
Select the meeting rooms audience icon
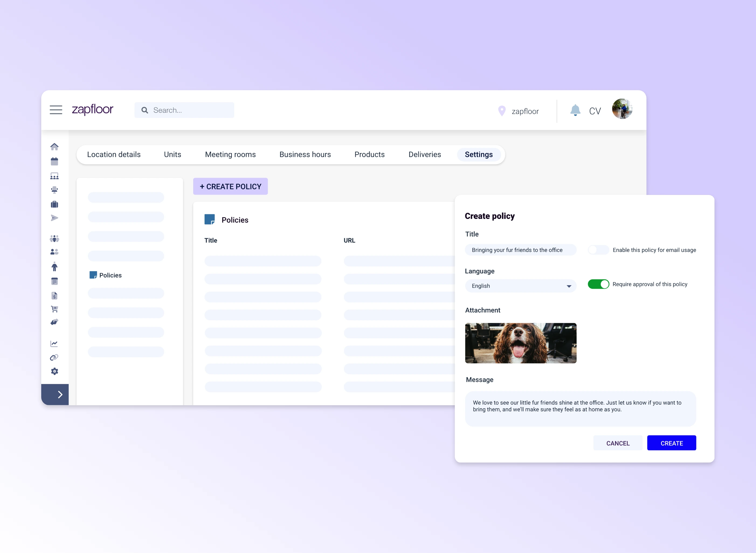[54, 176]
